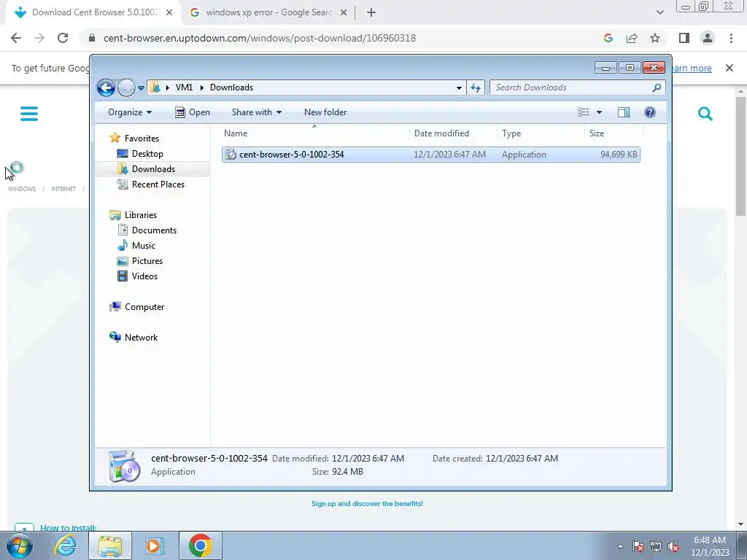Select Desktop in Favorites

[x=147, y=154]
